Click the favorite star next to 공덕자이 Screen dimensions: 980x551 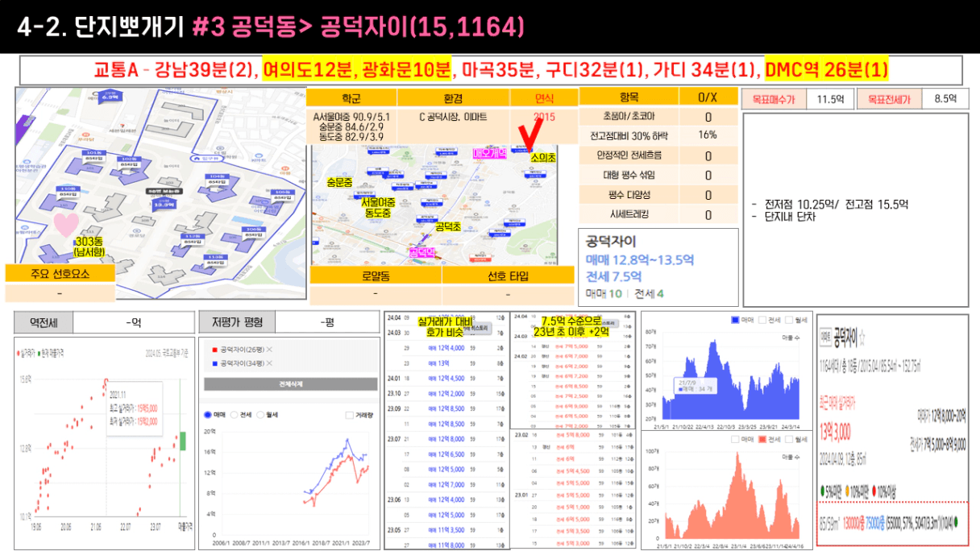(862, 338)
